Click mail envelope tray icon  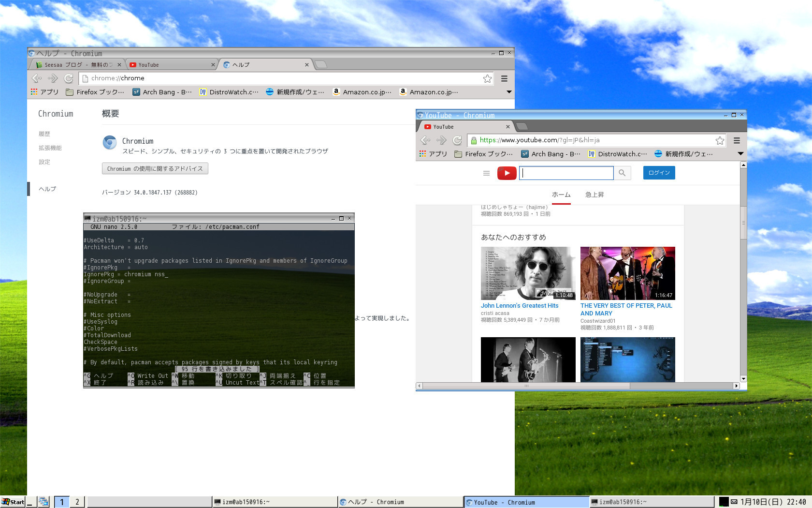[734, 502]
